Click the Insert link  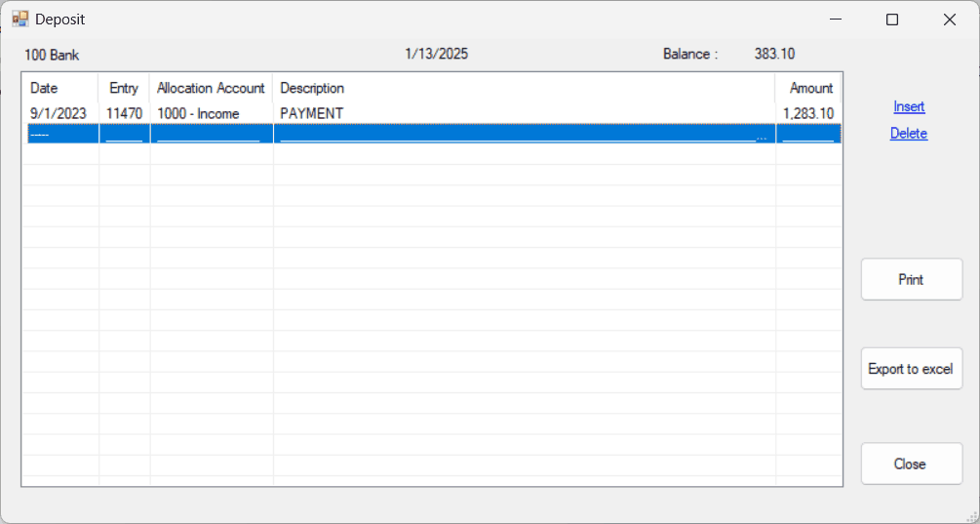(x=909, y=107)
